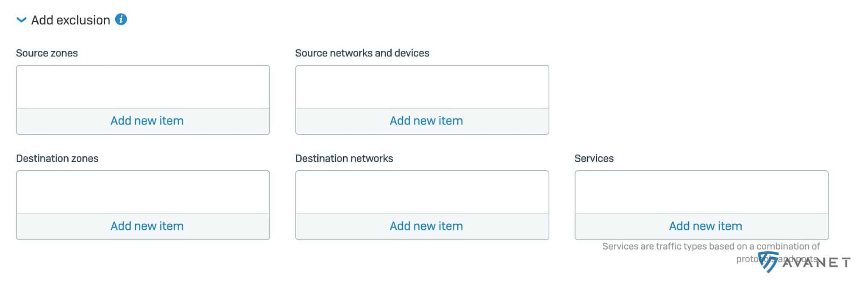Click the 'Services' field label
868x284 pixels.
tap(594, 158)
